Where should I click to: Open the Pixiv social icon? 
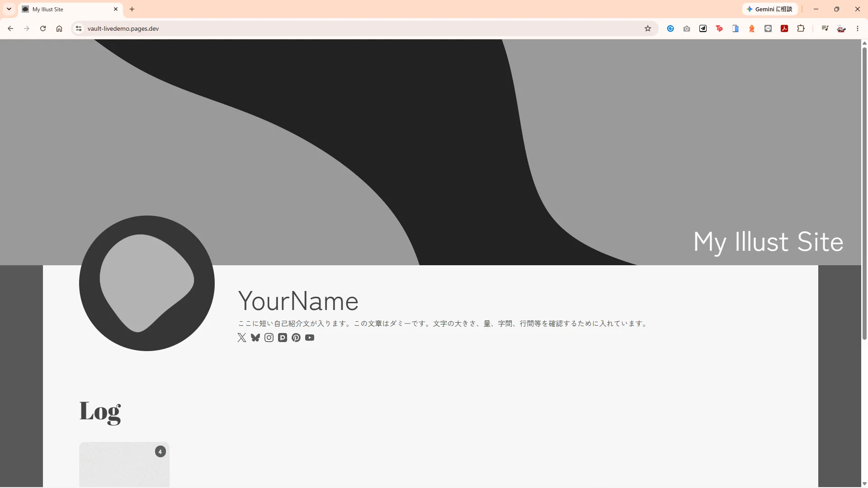coord(283,338)
